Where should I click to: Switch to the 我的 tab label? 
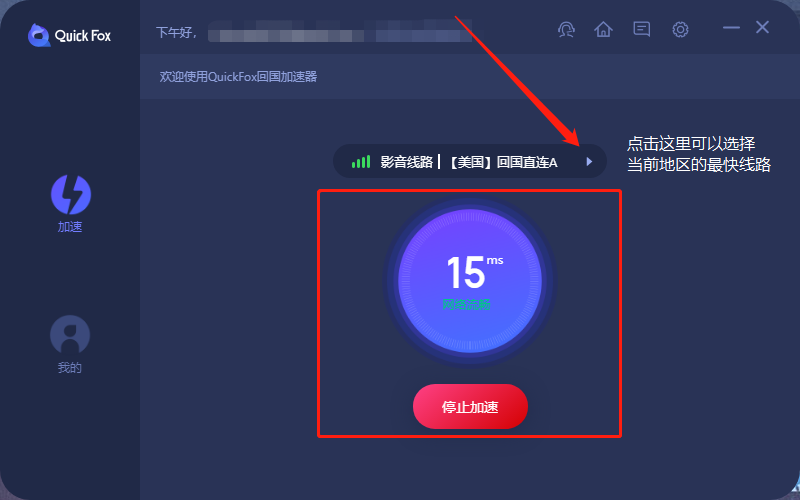pyautogui.click(x=70, y=367)
